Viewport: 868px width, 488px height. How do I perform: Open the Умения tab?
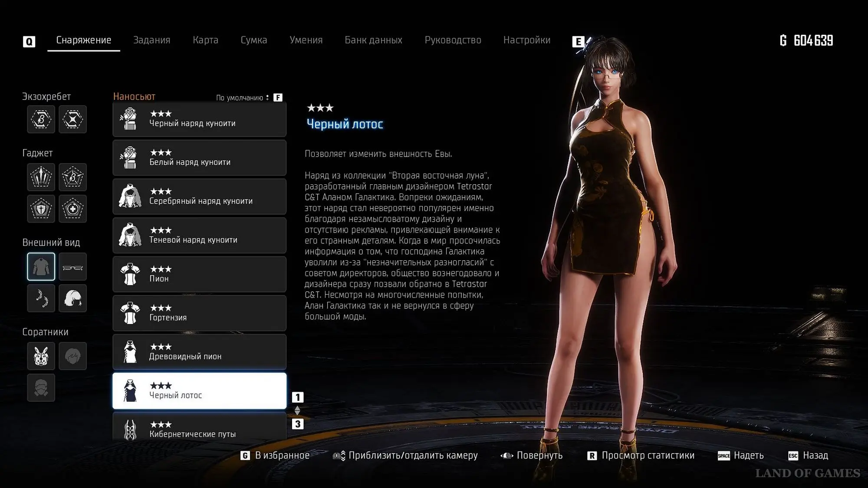tap(306, 40)
